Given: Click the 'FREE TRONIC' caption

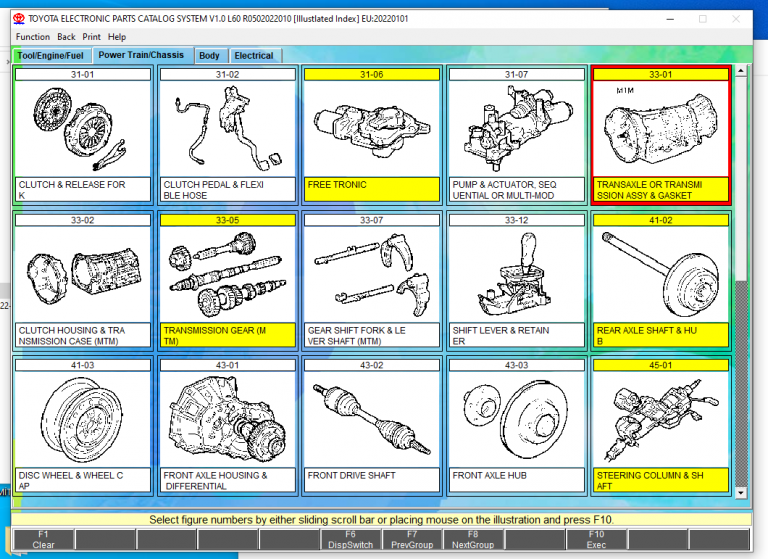Looking at the screenshot, I should (372, 190).
